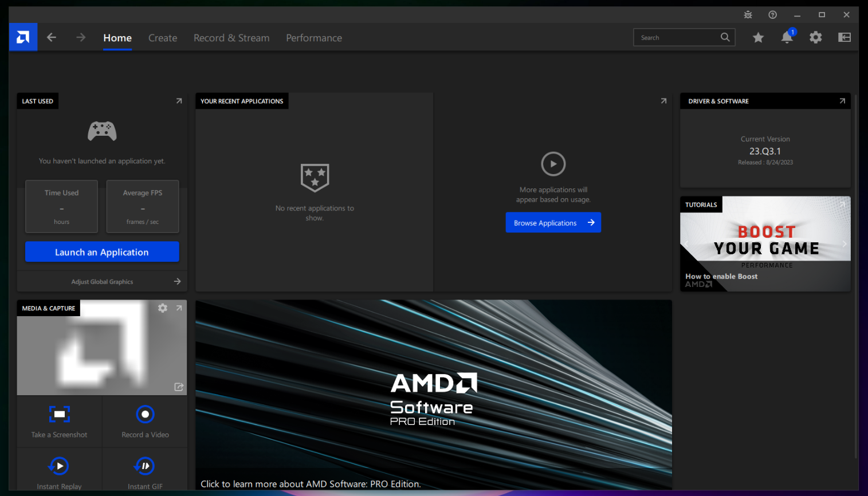Image resolution: width=868 pixels, height=496 pixels.
Task: Open Media & Capture settings gear
Action: 163,308
